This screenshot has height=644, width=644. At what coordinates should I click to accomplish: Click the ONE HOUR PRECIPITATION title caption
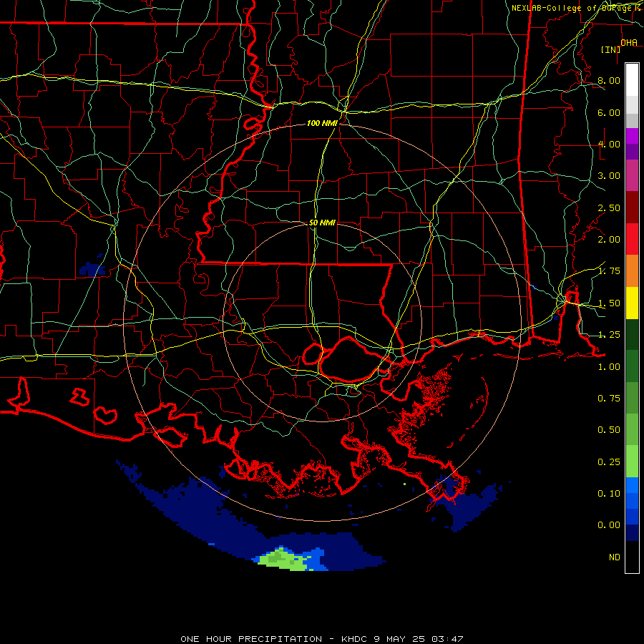[322, 639]
